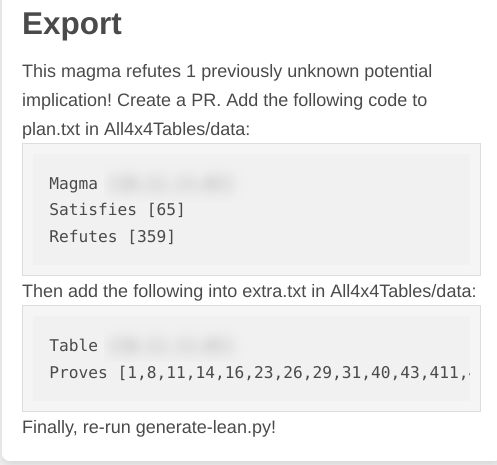Click the number 359 in Refutes
The width and height of the screenshot is (497, 465).
click(x=151, y=237)
